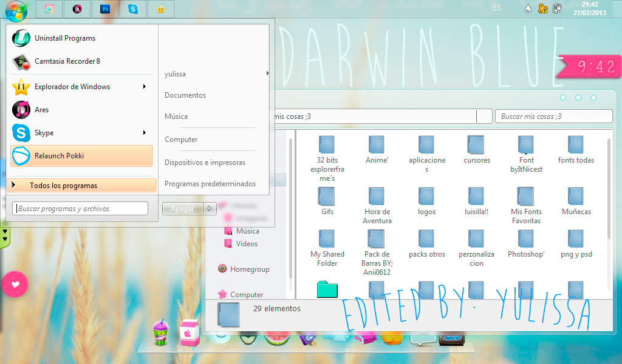Click the power plug tray icon
The height and width of the screenshot is (364, 622).
click(558, 8)
